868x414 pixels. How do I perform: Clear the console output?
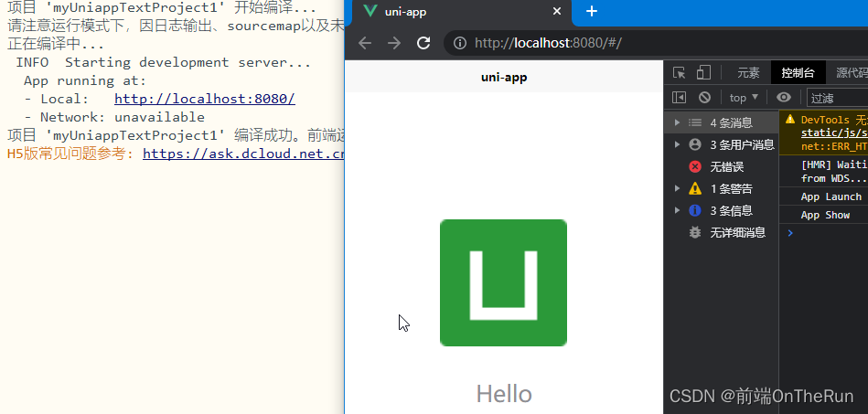[704, 98]
